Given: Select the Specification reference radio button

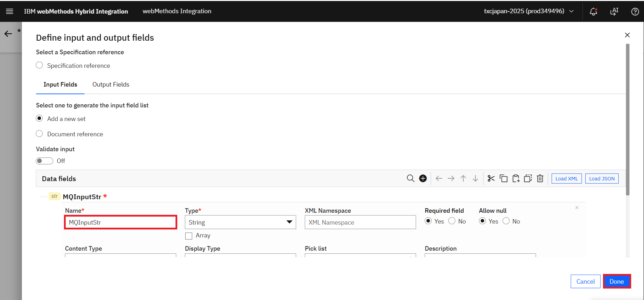Looking at the screenshot, I should click(x=39, y=65).
